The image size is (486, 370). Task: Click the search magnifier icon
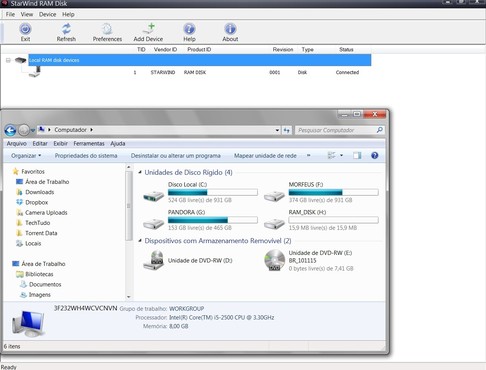(x=380, y=130)
